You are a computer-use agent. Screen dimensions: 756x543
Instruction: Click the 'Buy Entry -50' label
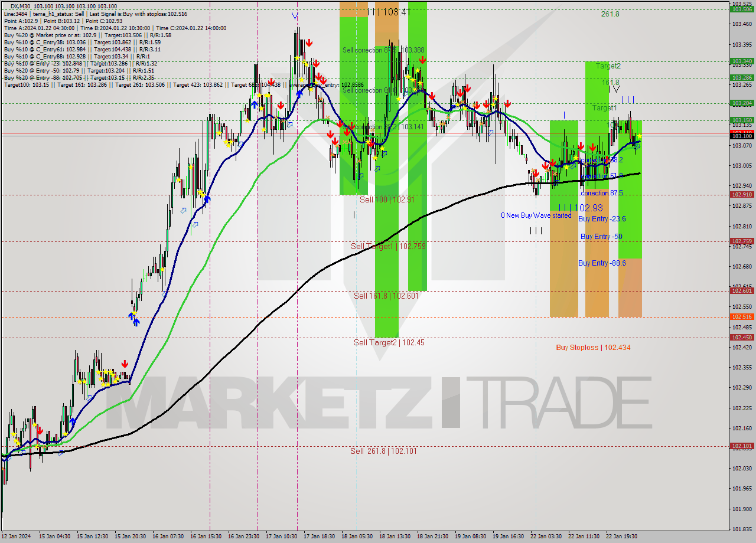tap(601, 236)
